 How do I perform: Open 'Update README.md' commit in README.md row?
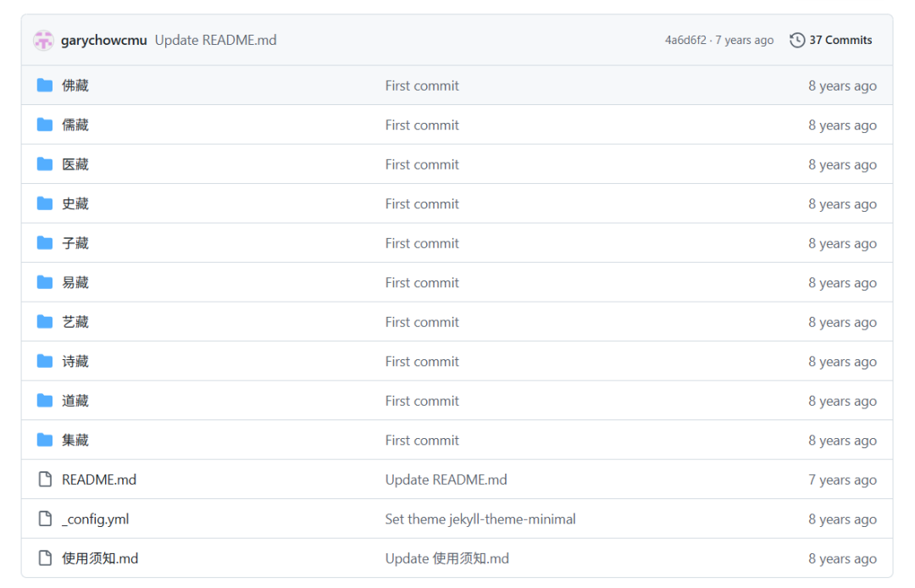(x=446, y=480)
